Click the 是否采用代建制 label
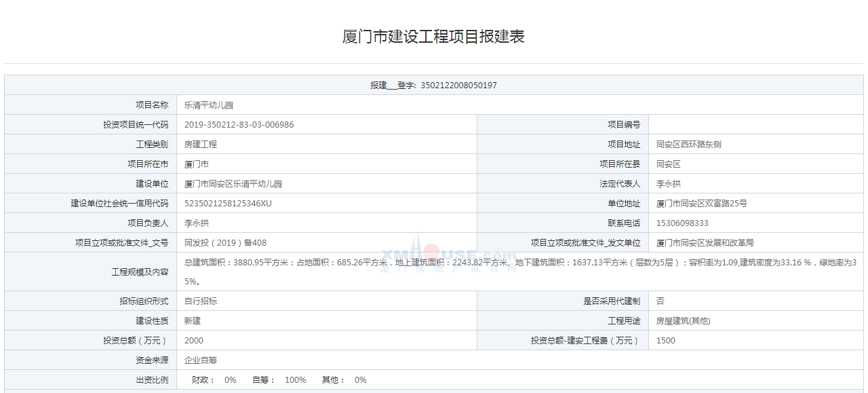The image size is (868, 393). pos(612,301)
